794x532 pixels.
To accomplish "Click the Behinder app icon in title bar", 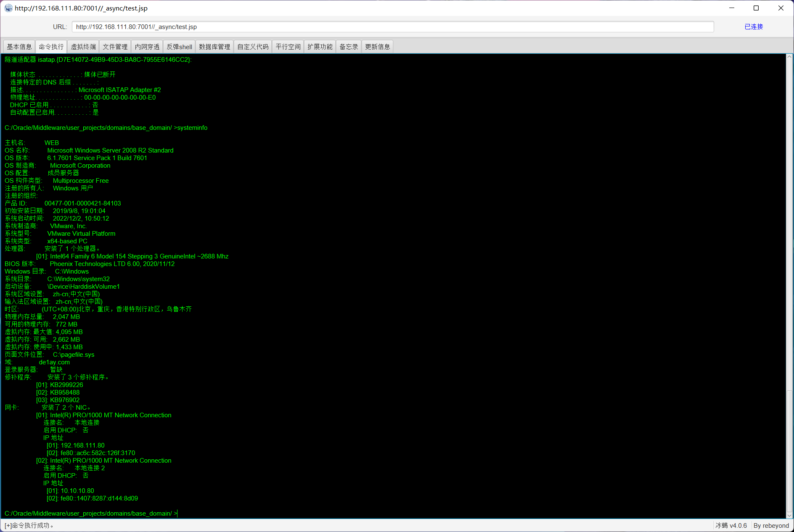I will (x=8, y=8).
